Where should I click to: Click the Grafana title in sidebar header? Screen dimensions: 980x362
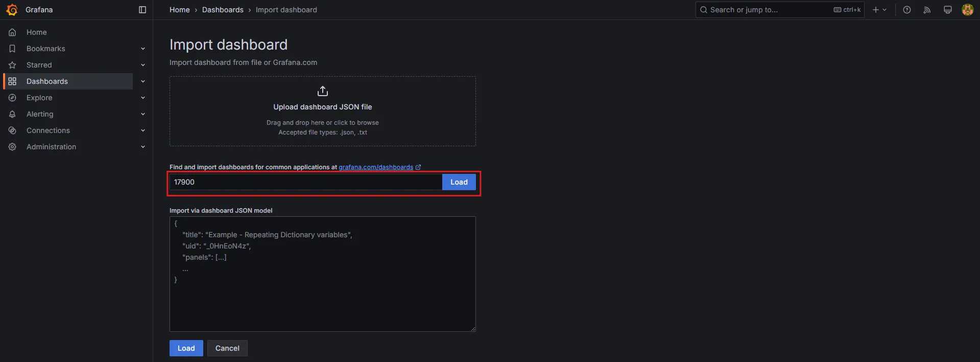[39, 10]
